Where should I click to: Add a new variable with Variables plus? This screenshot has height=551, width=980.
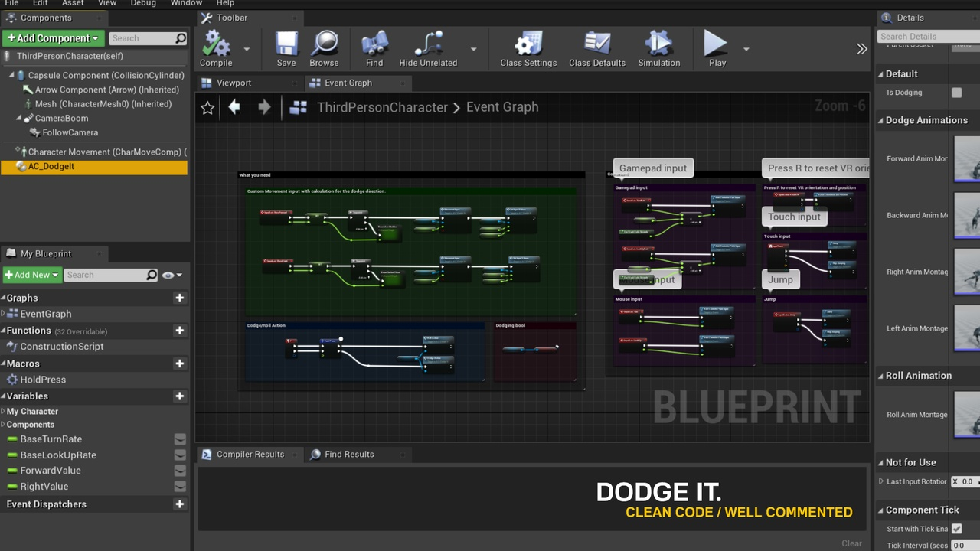coord(179,396)
